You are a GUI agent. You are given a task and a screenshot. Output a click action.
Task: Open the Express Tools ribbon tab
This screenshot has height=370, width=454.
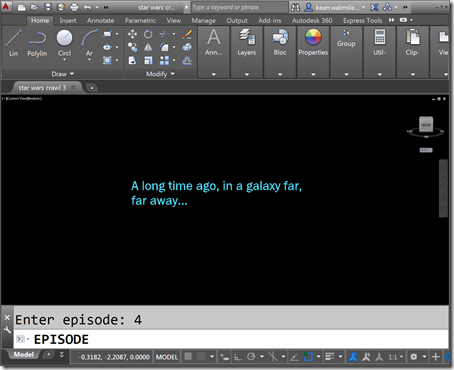pyautogui.click(x=363, y=20)
